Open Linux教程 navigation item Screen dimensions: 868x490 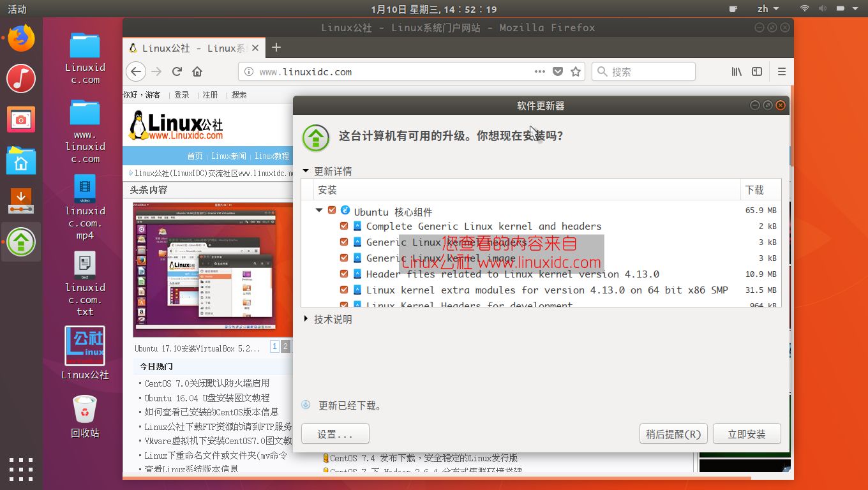click(272, 156)
